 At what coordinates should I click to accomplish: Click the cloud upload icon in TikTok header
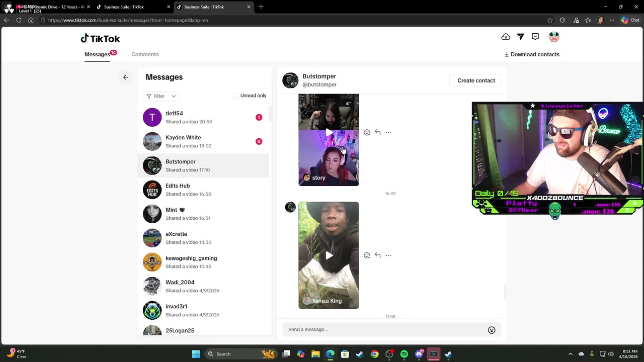[x=506, y=37]
